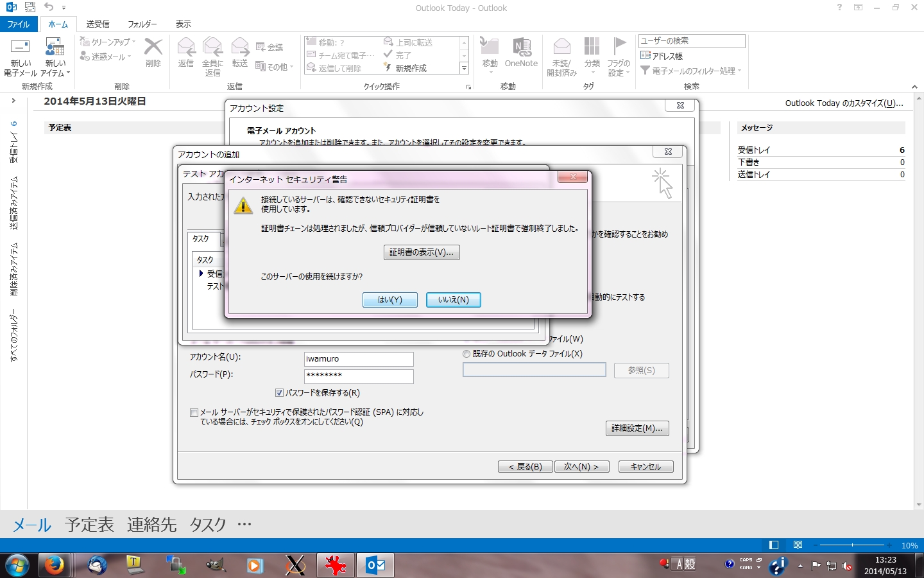Image resolution: width=924 pixels, height=578 pixels.
Task: Click Firefox icon in taskbar
Action: tap(55, 565)
